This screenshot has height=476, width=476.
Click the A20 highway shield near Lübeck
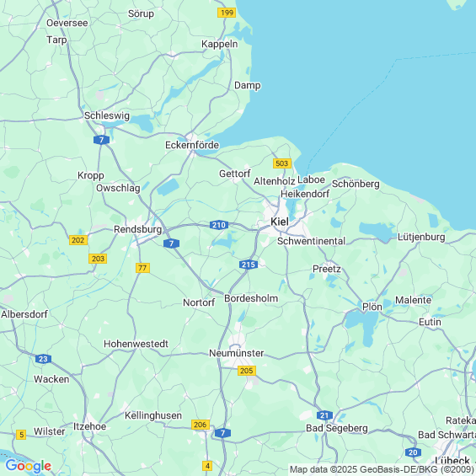[x=413, y=452]
